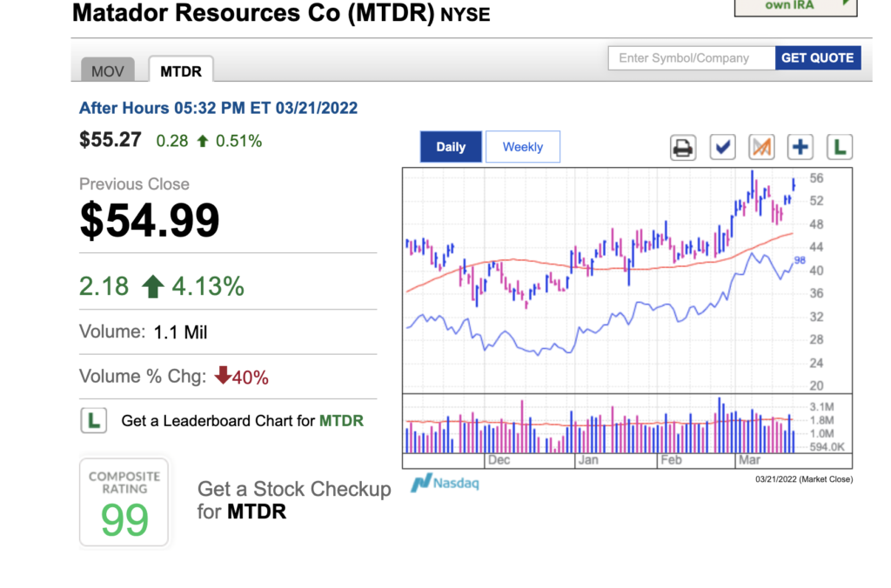The image size is (891, 588).
Task: Click the Leaderboard L icon beside MTDR link
Action: pos(94,421)
